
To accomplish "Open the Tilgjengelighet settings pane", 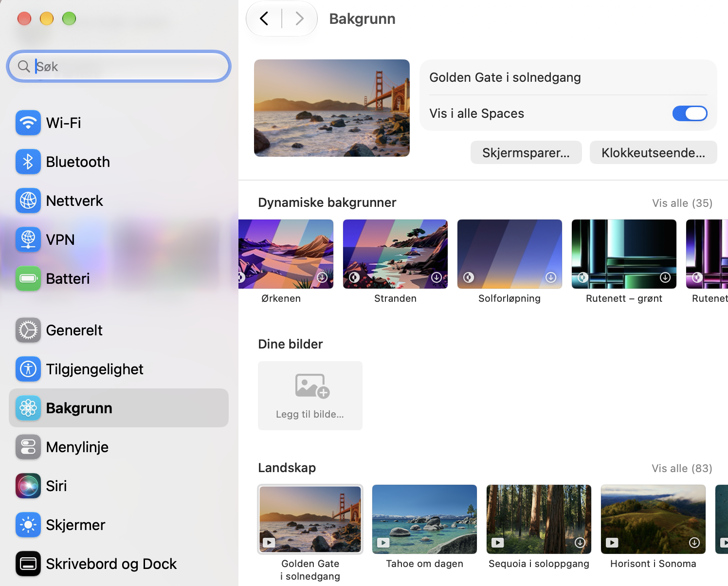I will (119, 369).
